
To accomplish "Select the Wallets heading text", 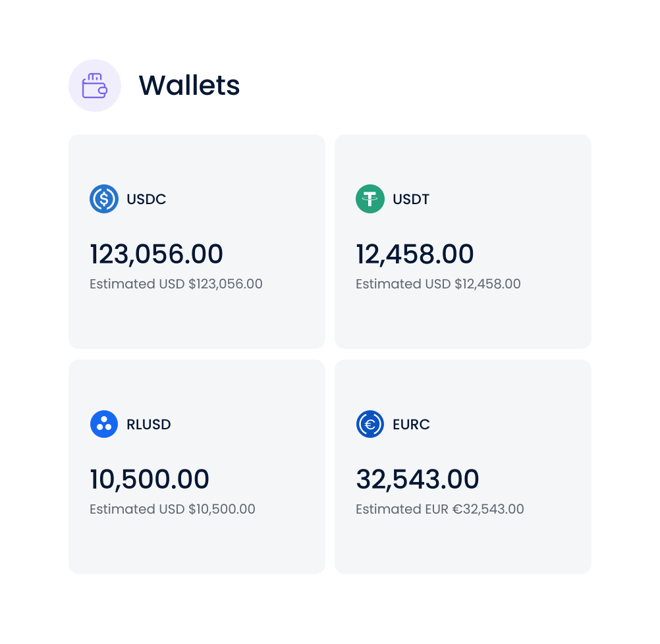I will pos(190,86).
